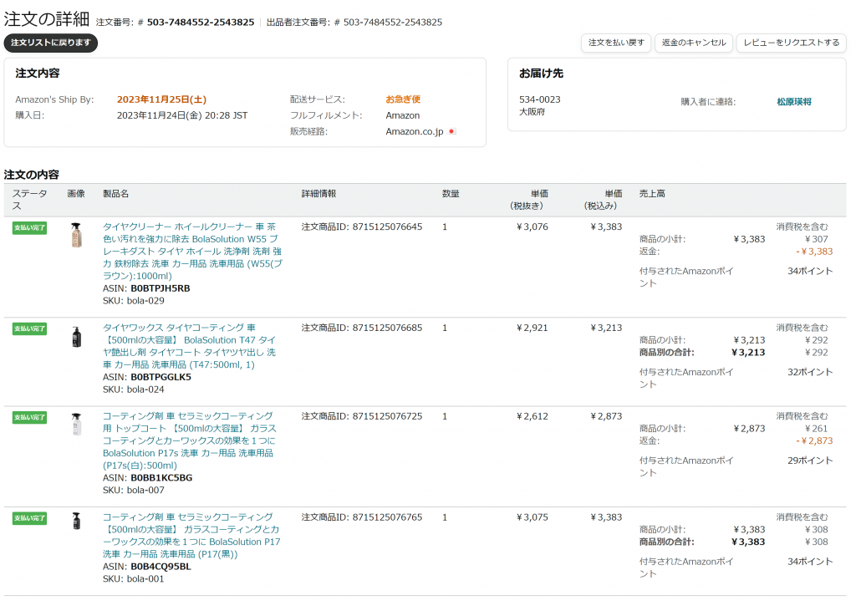Click the P17 black bottle thumbnail
The image size is (856, 616).
coord(76,521)
